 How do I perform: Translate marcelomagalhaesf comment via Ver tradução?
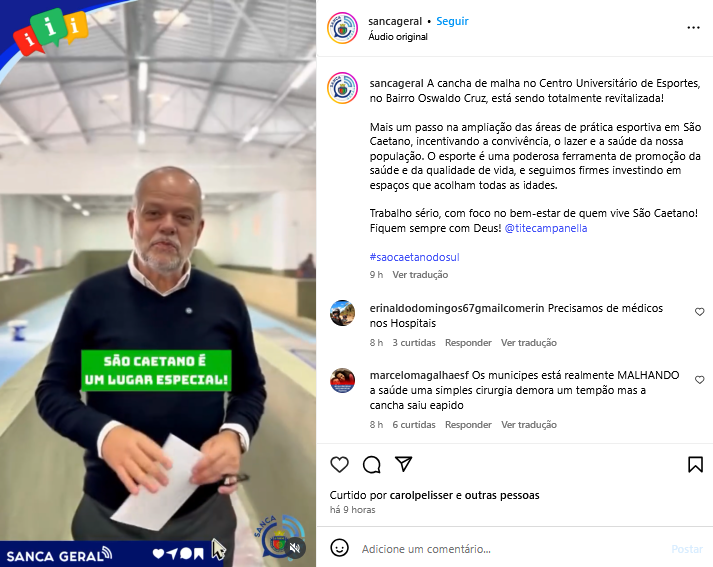528,425
